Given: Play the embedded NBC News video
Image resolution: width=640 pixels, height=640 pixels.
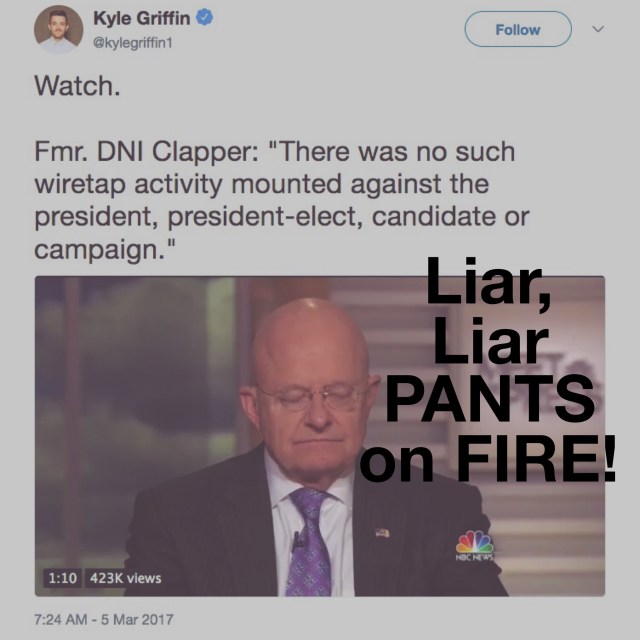Looking at the screenshot, I should click(x=320, y=436).
